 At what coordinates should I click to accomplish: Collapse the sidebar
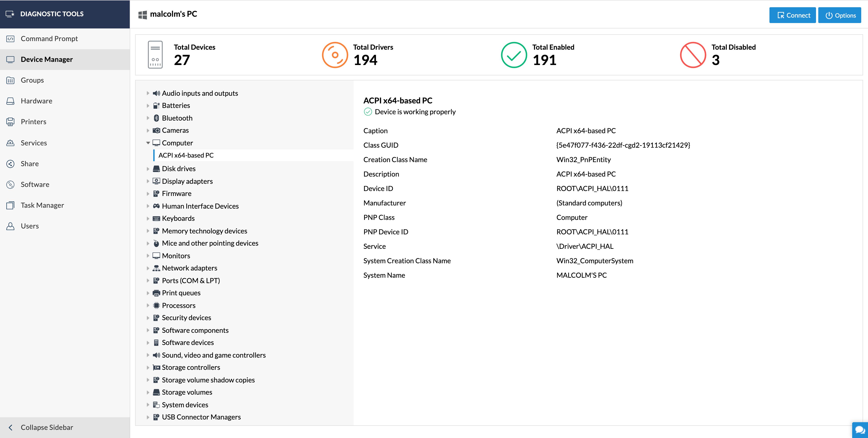47,427
